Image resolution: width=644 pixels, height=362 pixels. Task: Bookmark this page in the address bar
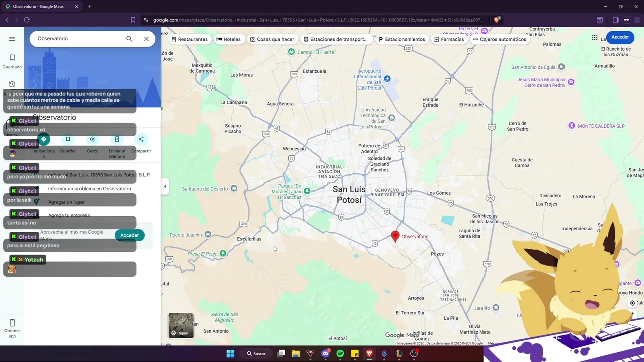point(133,20)
